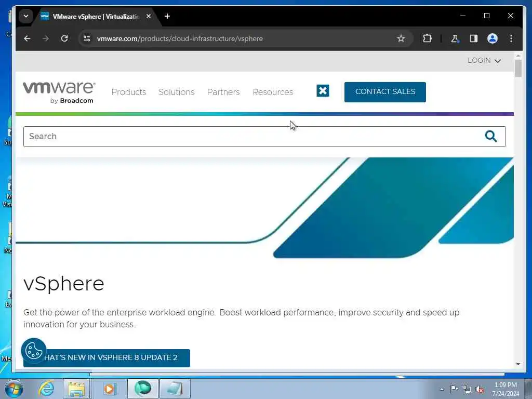Open the Chrome extensions puzzle icon
This screenshot has width=532, height=399.
427,38
